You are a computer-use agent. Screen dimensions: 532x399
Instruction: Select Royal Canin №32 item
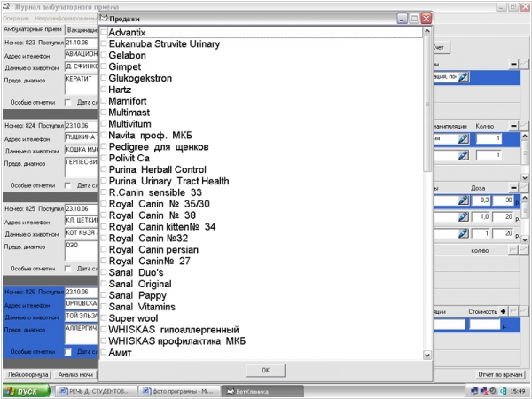(x=148, y=239)
